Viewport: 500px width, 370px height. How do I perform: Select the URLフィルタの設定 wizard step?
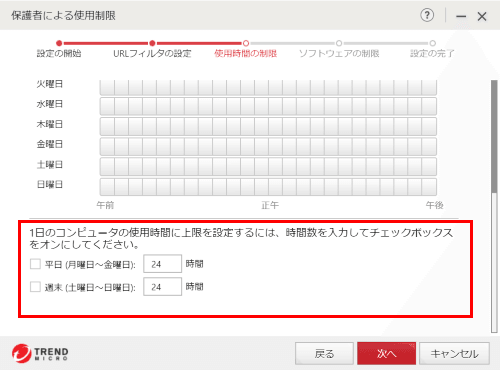coord(152,49)
